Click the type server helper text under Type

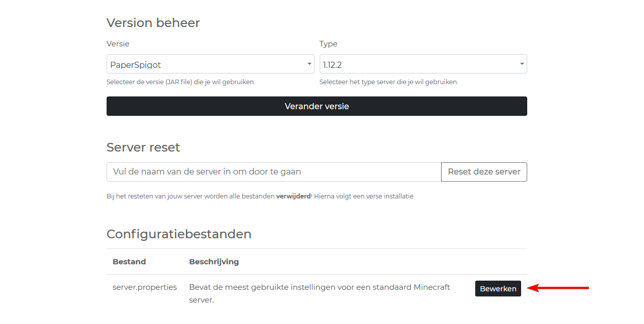pos(389,82)
